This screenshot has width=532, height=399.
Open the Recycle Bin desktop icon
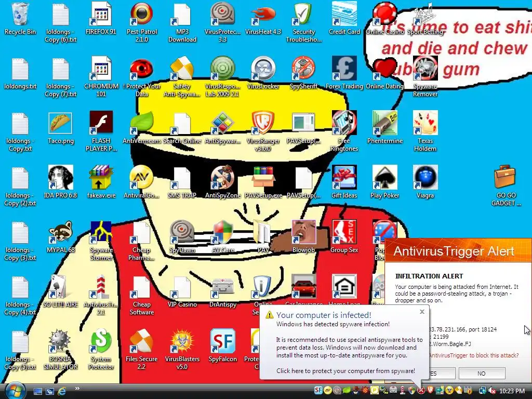(x=20, y=14)
